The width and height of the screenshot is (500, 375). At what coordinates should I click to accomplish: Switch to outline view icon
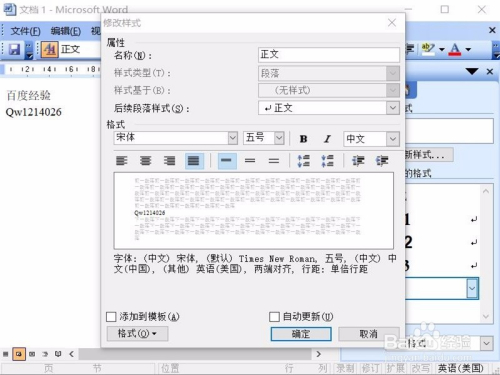click(x=45, y=354)
